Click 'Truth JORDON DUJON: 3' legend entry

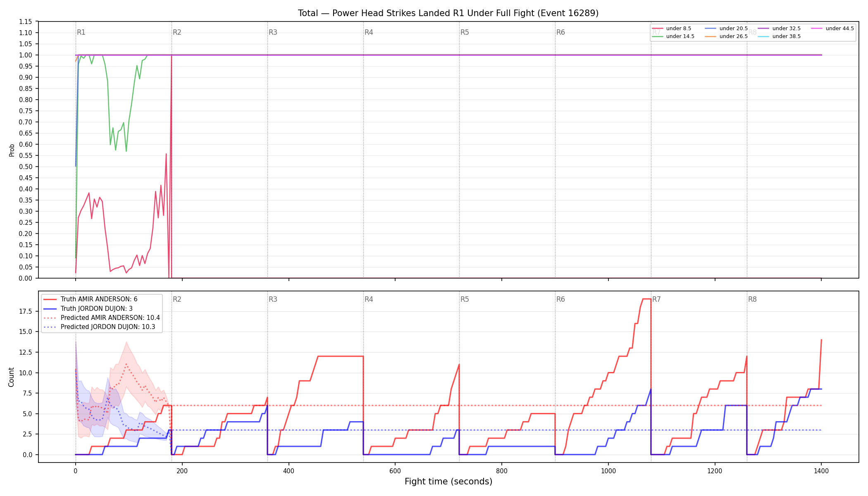click(x=88, y=309)
